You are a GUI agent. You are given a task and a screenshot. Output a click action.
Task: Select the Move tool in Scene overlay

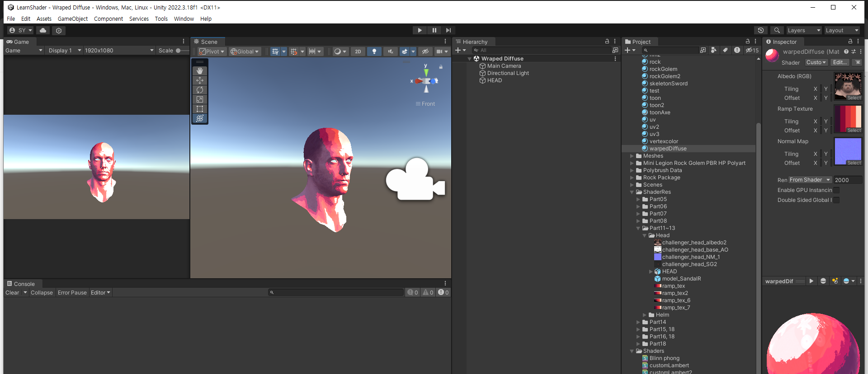[200, 80]
